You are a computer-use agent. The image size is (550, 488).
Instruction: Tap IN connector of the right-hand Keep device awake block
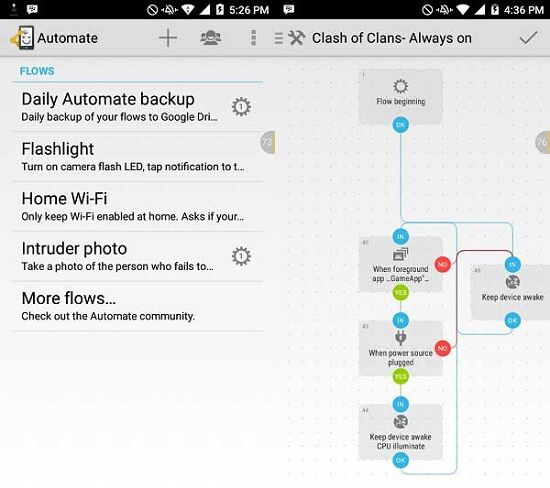[x=513, y=265]
